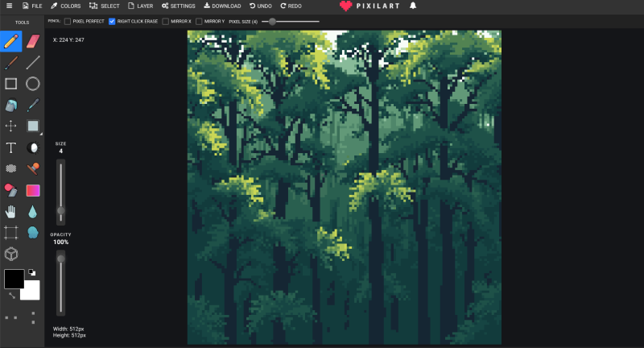Click the Download button
The image size is (644, 348).
[x=221, y=6]
